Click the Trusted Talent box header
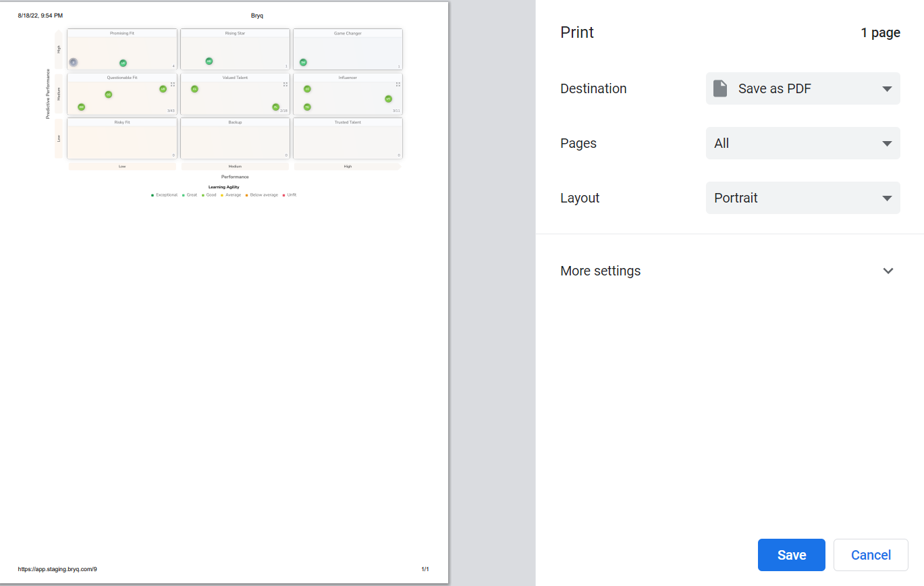This screenshot has width=924, height=586. (x=348, y=122)
